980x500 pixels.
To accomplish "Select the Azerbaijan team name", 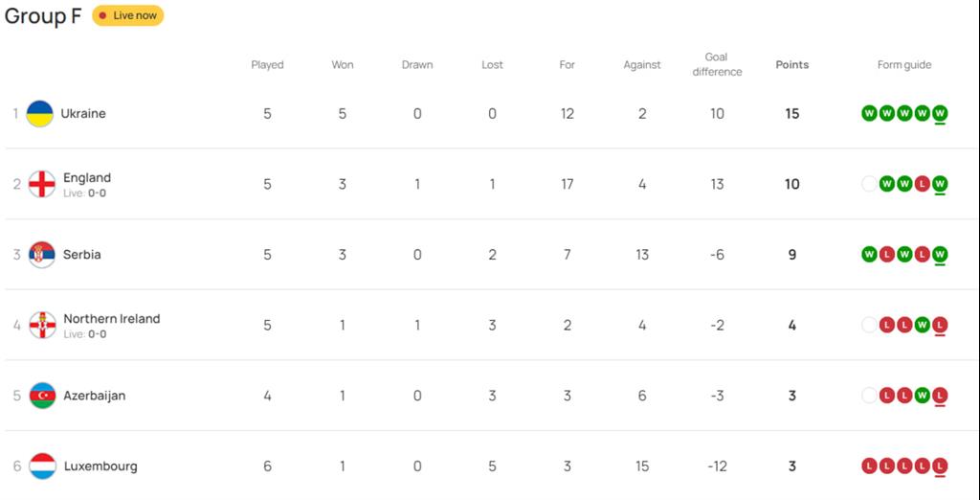I will (x=95, y=396).
